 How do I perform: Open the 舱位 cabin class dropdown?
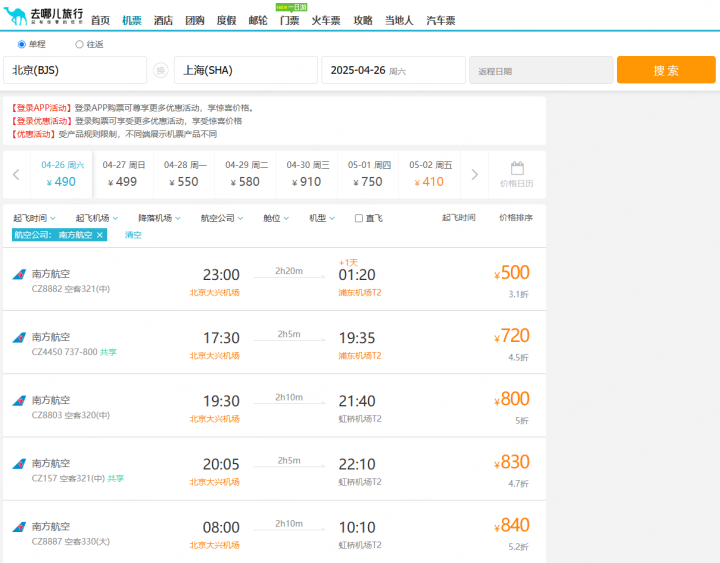[x=276, y=218]
